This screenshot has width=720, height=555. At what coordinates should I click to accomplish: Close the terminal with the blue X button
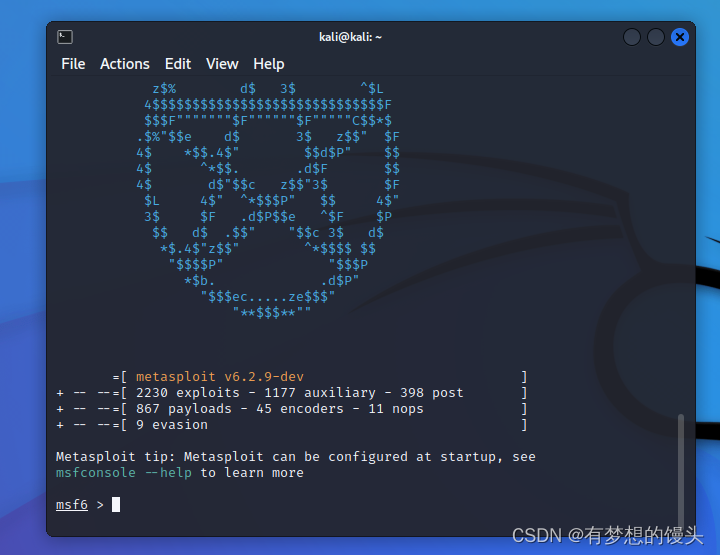point(680,37)
